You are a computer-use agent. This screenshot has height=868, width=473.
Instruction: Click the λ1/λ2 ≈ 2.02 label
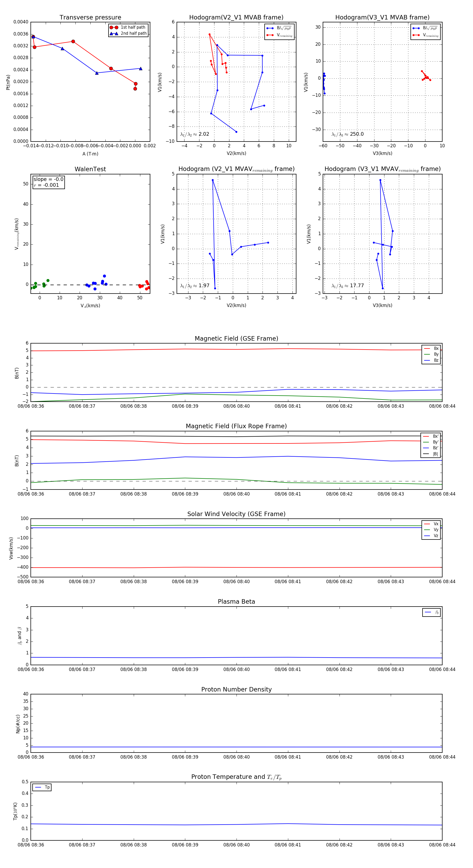click(x=194, y=134)
